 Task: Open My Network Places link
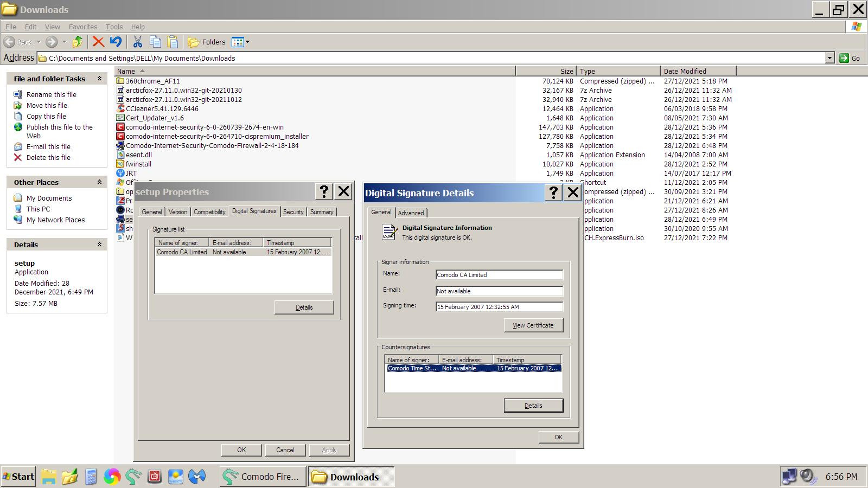(x=55, y=220)
